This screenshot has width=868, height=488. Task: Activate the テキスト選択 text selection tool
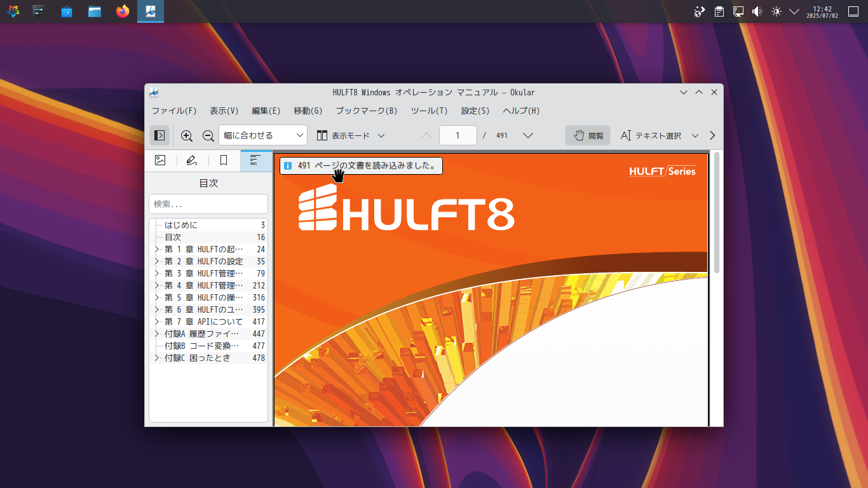tap(652, 135)
